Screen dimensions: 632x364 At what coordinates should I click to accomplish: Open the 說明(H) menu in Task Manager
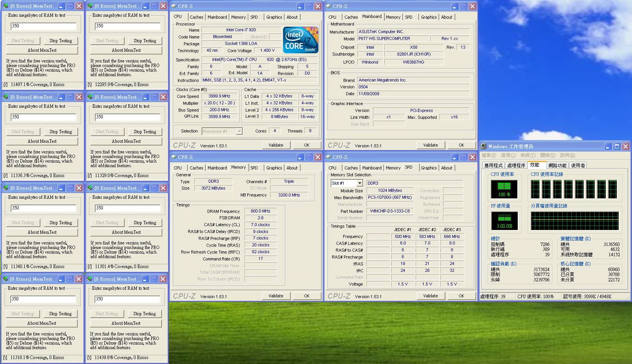pyautogui.click(x=568, y=155)
